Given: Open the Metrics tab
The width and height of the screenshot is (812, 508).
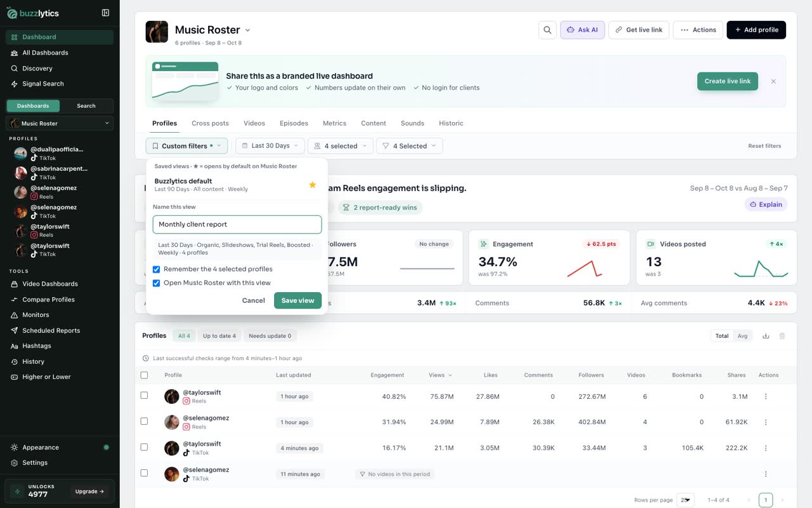Looking at the screenshot, I should (334, 123).
